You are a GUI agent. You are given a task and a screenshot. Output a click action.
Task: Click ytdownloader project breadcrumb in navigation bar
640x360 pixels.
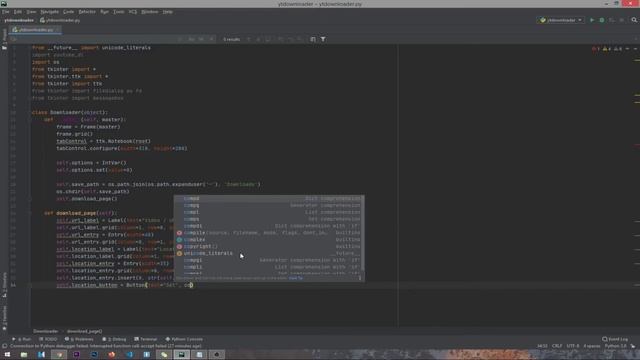tap(19, 20)
